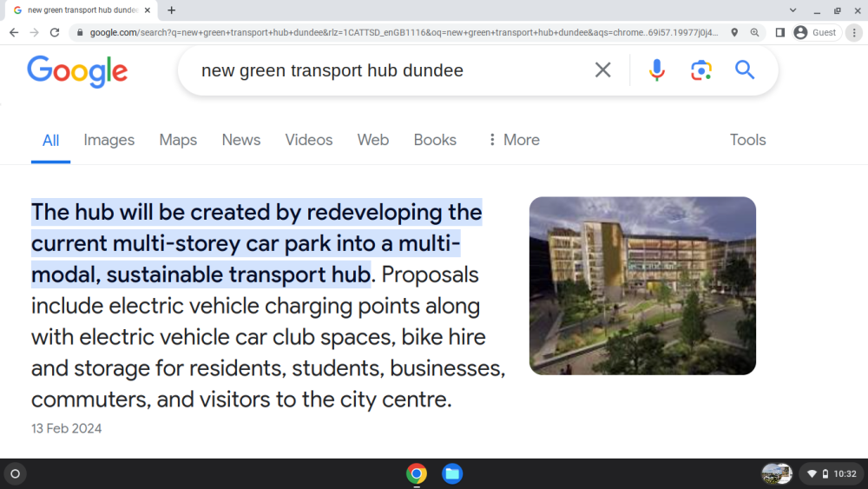868x489 pixels.
Task: Click the date '13 Feb 2024'
Action: coord(67,429)
